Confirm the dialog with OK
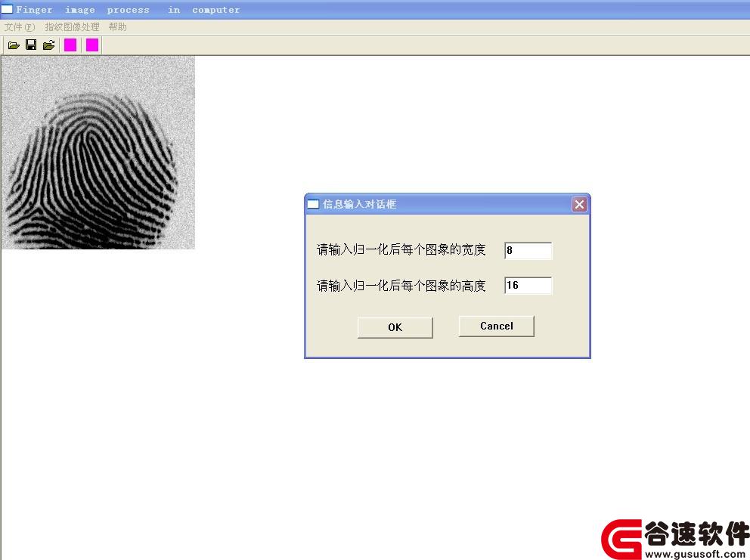 (395, 327)
